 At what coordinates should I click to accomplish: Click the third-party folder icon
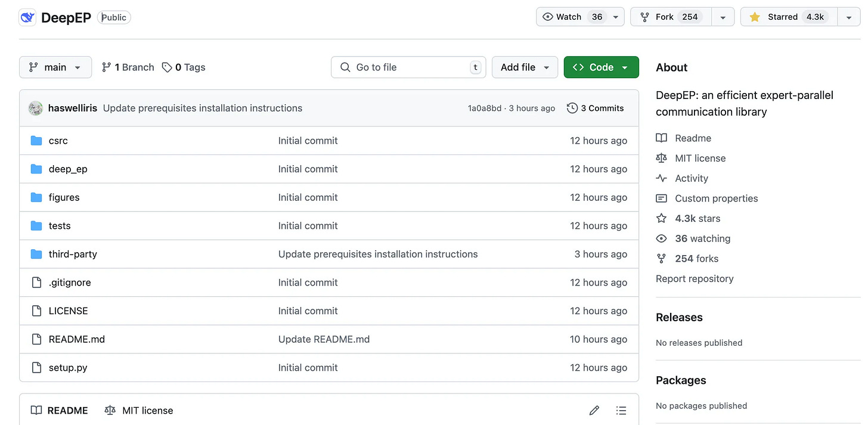[x=36, y=254]
